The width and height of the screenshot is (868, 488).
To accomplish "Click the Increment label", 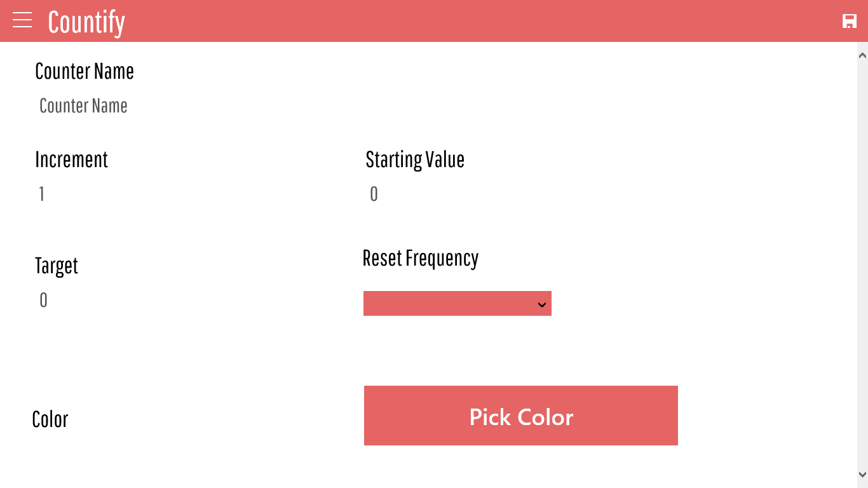I will tap(71, 159).
